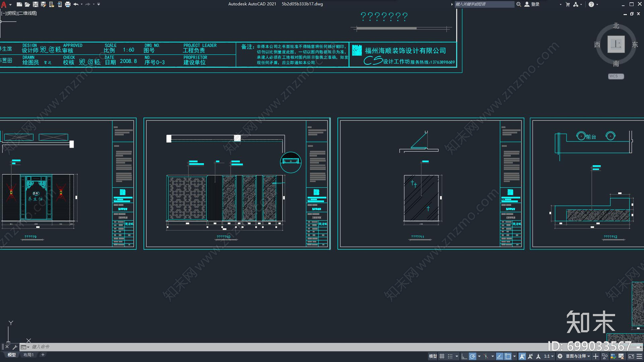The height and width of the screenshot is (362, 644).
Task: Open the 二维线框 visual style menu
Action: tap(27, 13)
